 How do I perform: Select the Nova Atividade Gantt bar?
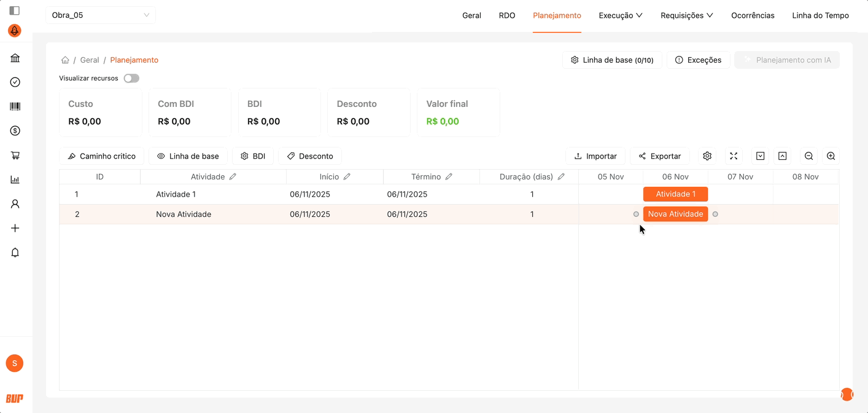pyautogui.click(x=675, y=214)
